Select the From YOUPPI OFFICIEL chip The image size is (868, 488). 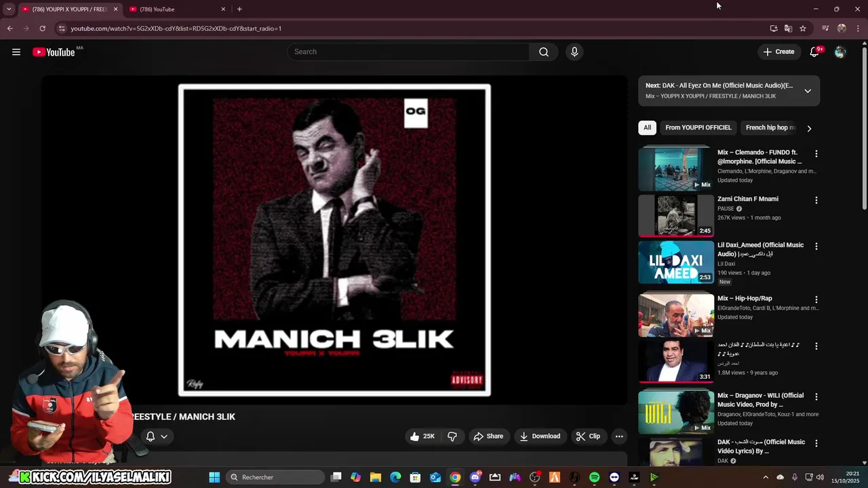tap(698, 127)
